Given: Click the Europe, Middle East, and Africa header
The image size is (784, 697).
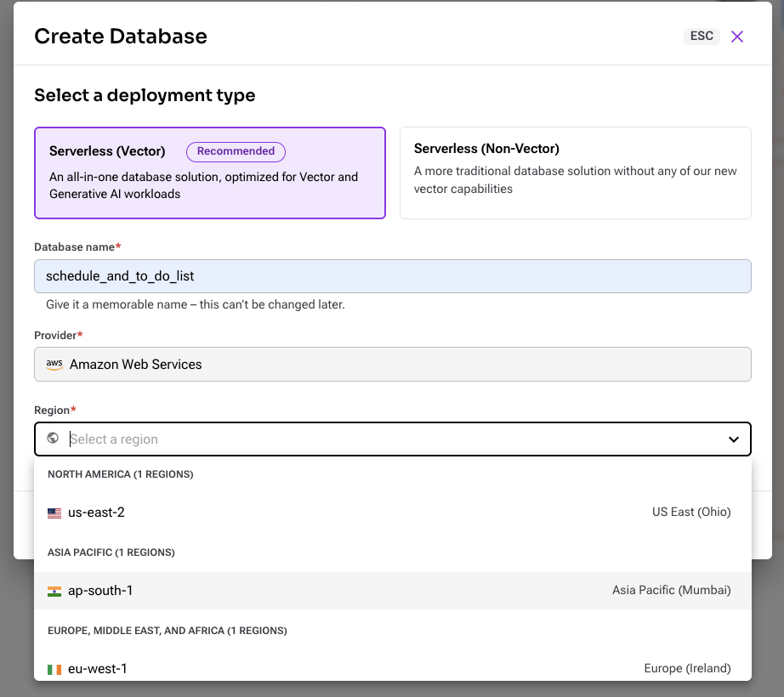Looking at the screenshot, I should (x=168, y=631).
